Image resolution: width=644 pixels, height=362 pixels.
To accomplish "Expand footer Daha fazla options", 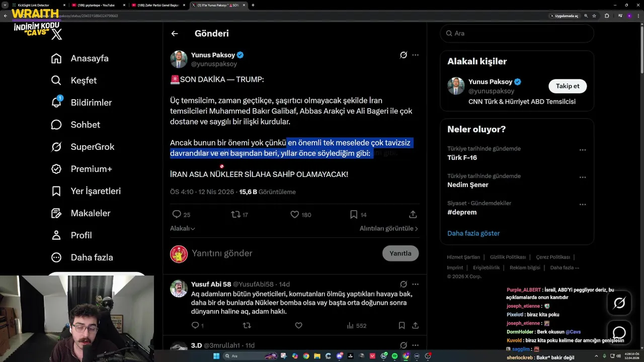I will click(565, 267).
